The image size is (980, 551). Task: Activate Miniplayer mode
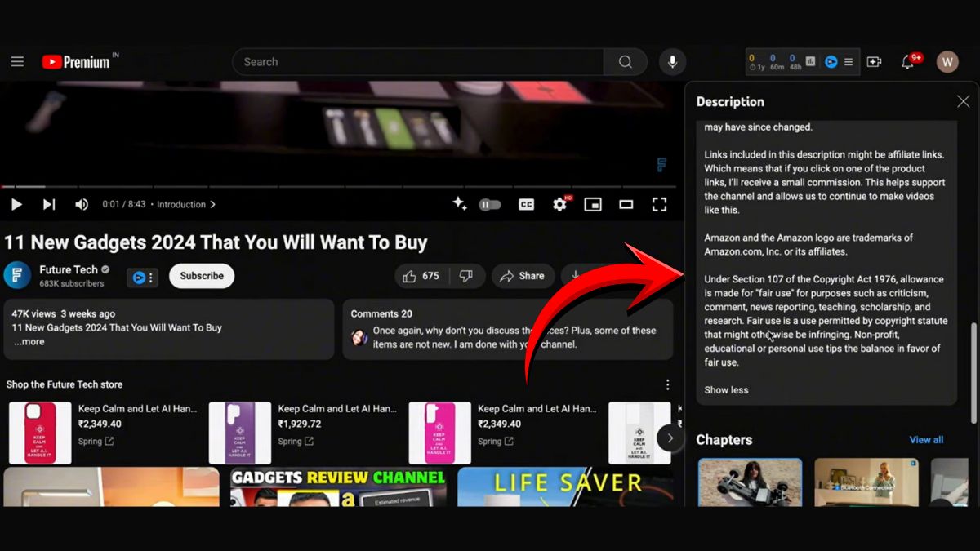click(x=592, y=204)
